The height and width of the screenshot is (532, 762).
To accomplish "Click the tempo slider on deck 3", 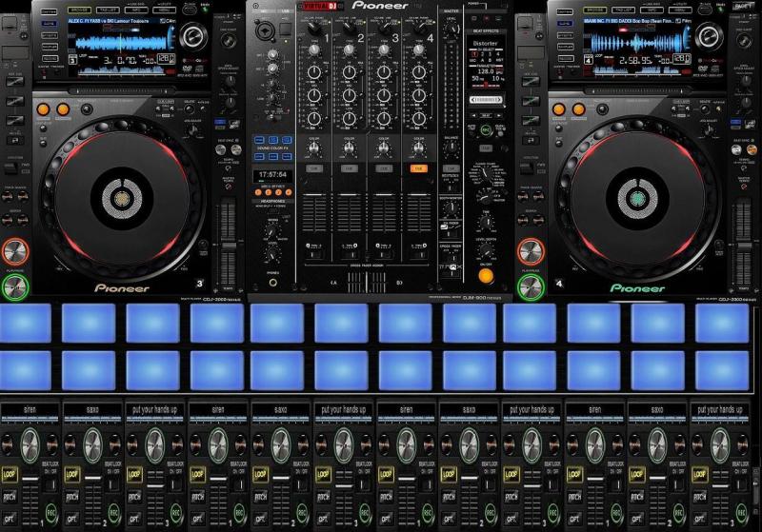I will pos(228,243).
